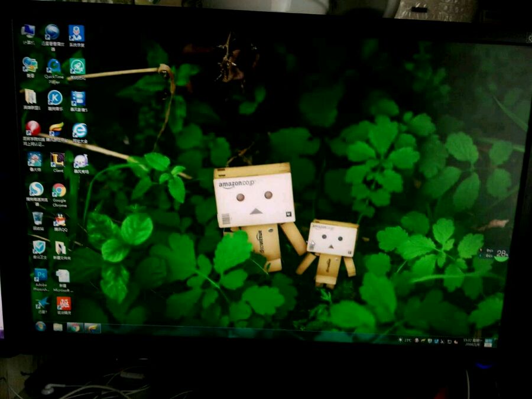Viewport: 532px width, 399px height.
Task: Open the globe-and-pictures shortcut icon
Action: pos(30,67)
